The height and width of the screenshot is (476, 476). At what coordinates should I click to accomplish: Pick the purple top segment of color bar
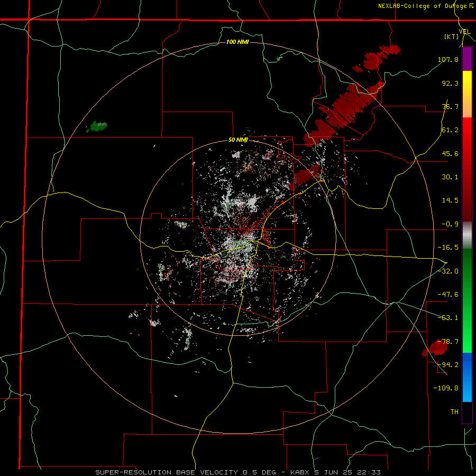coord(467,59)
